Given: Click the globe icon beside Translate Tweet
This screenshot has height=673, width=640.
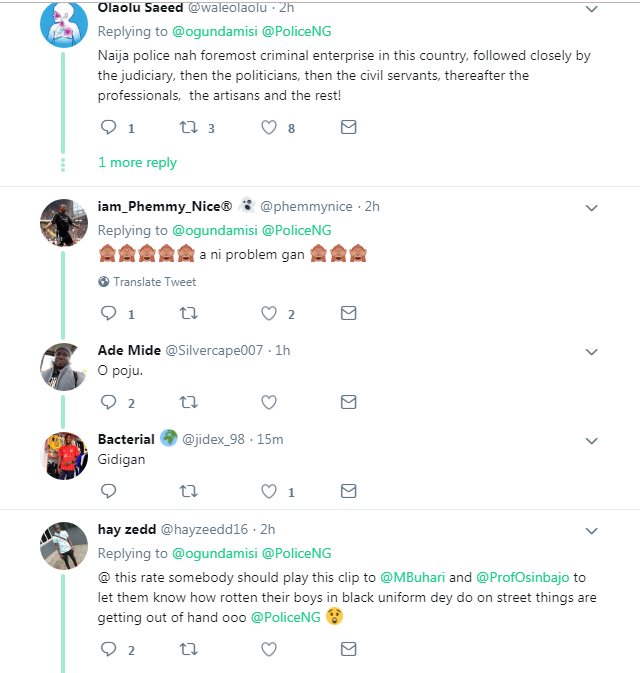Looking at the screenshot, I should (x=103, y=282).
